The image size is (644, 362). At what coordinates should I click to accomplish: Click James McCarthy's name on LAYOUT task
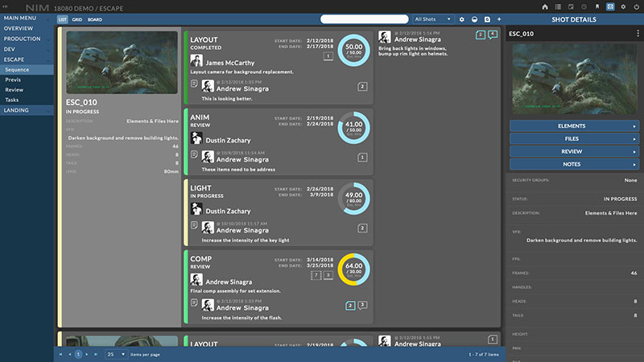click(x=230, y=63)
